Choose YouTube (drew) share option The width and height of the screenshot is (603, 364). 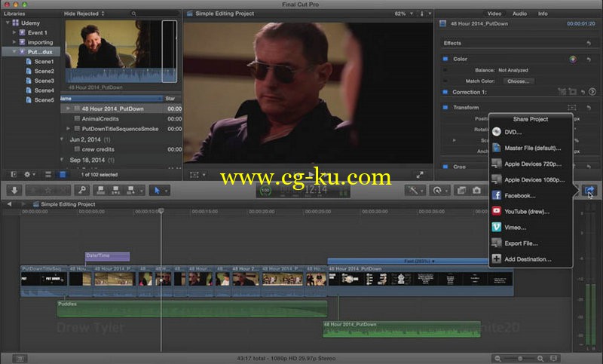click(531, 212)
